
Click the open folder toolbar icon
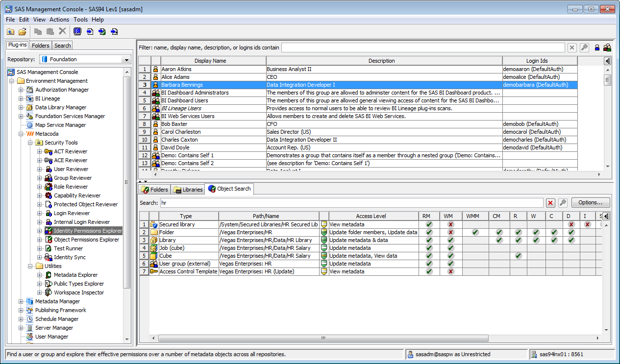(23, 31)
